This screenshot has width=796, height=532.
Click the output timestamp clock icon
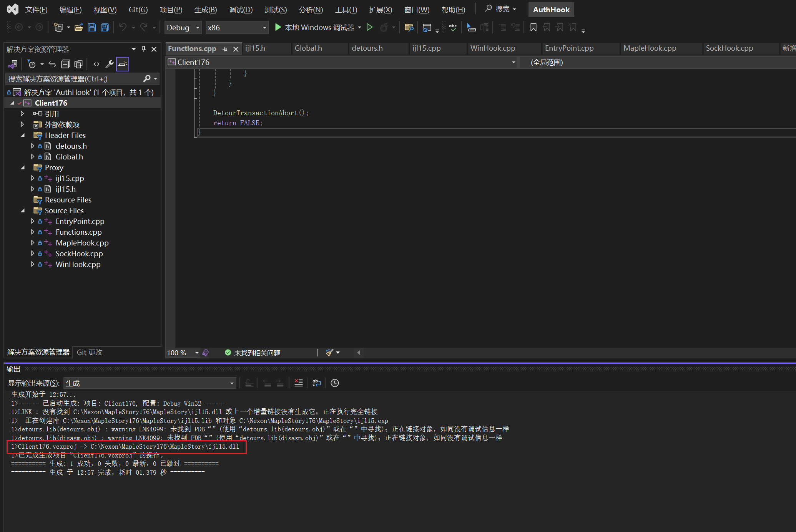click(335, 383)
